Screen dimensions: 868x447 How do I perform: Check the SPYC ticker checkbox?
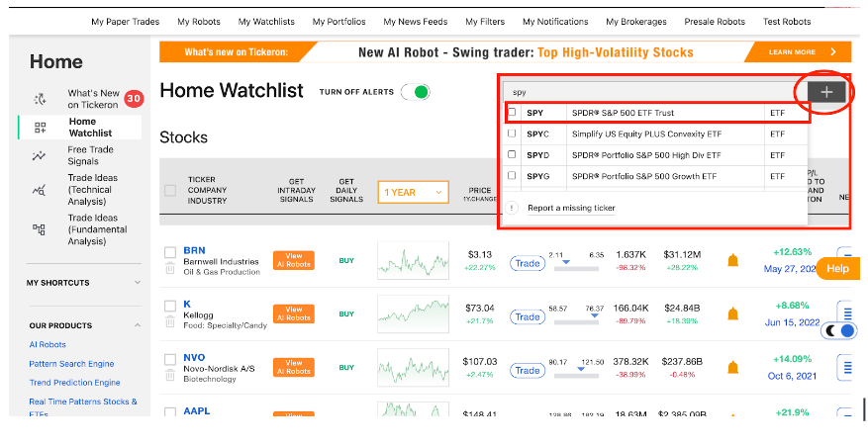point(512,134)
